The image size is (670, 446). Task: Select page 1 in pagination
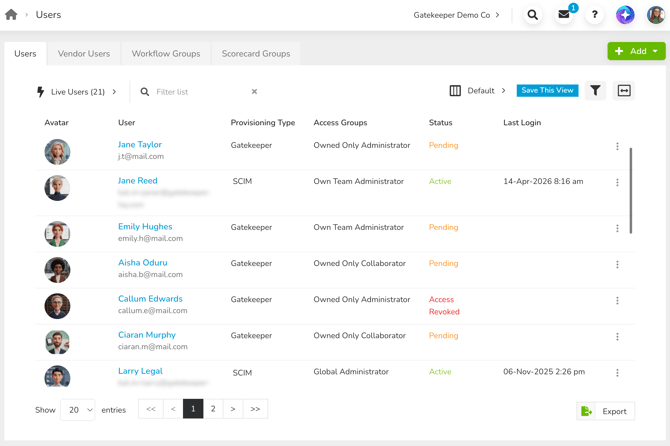point(193,409)
